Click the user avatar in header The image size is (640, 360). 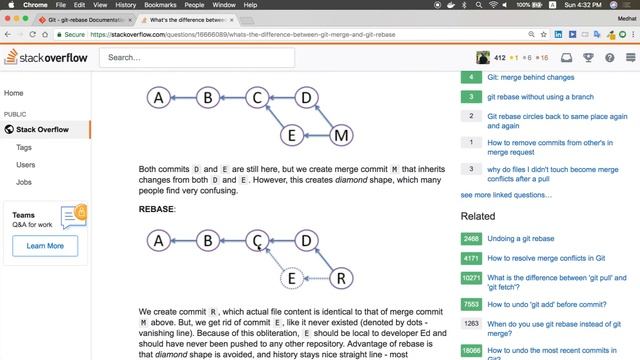click(x=483, y=58)
